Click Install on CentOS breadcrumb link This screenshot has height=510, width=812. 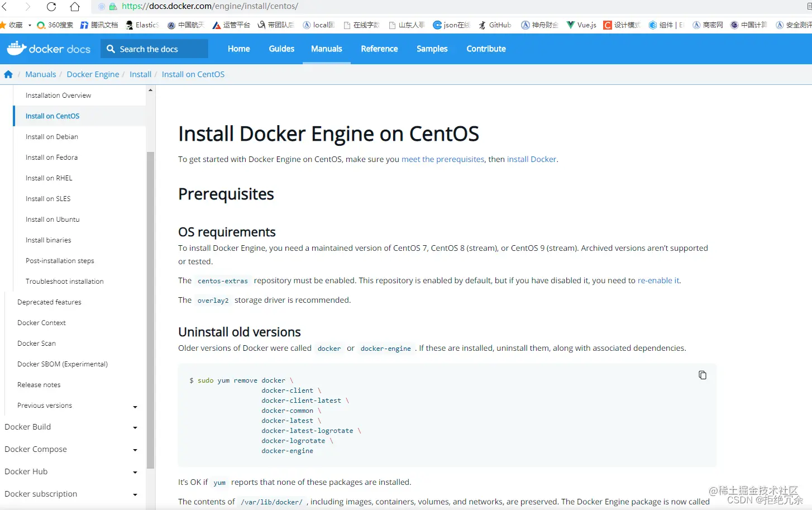pyautogui.click(x=193, y=74)
